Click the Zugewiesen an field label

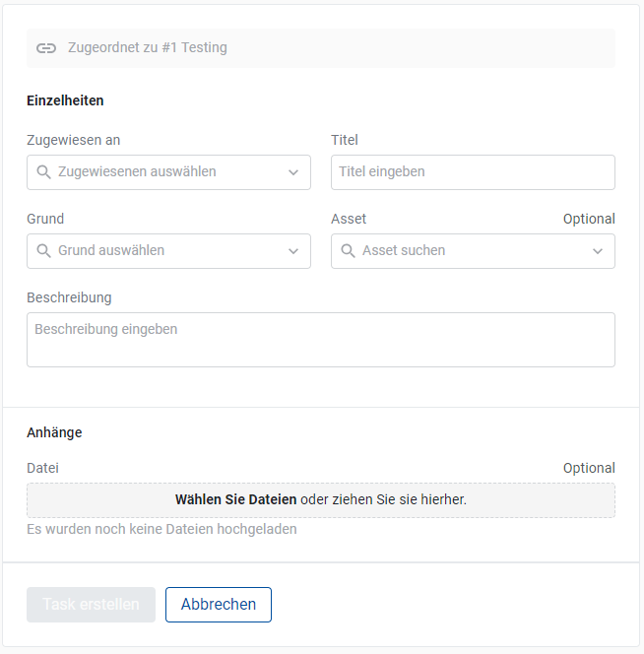coord(74,140)
